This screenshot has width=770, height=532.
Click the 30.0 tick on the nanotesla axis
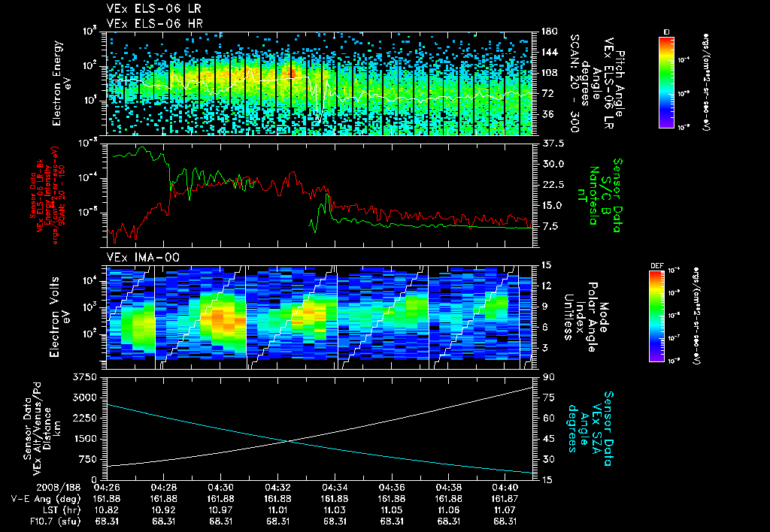tap(553, 164)
